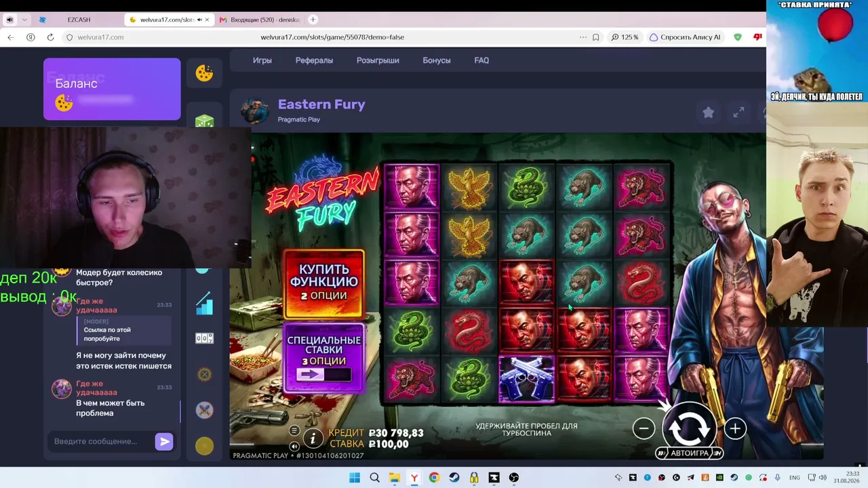Increase bet with plus button

tap(735, 428)
